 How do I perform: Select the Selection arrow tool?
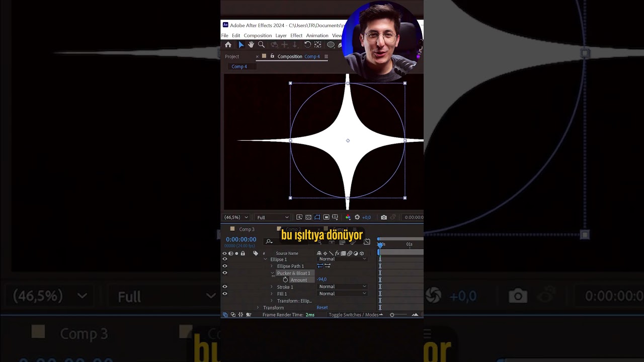tap(241, 45)
